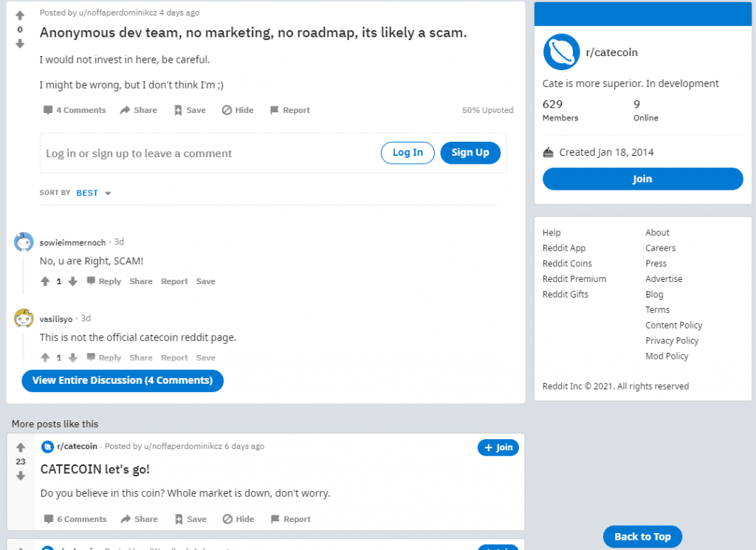Open vasilisyo's avatar
756x550 pixels.
tap(24, 318)
